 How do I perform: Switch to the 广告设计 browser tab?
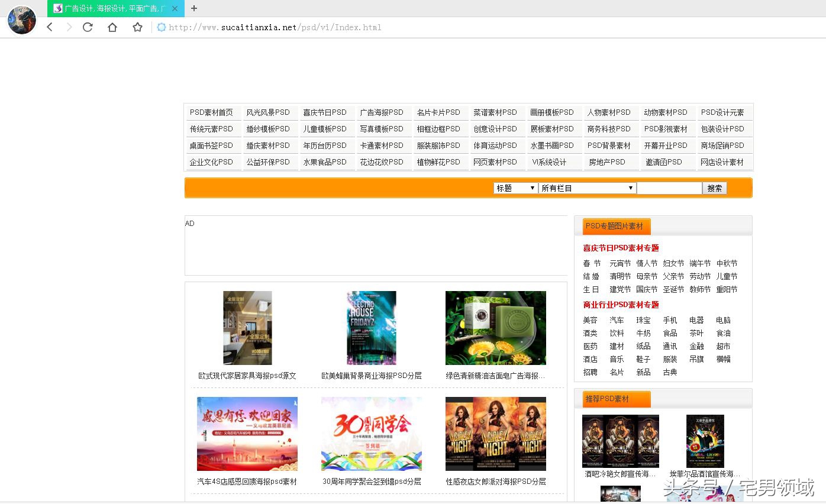112,9
